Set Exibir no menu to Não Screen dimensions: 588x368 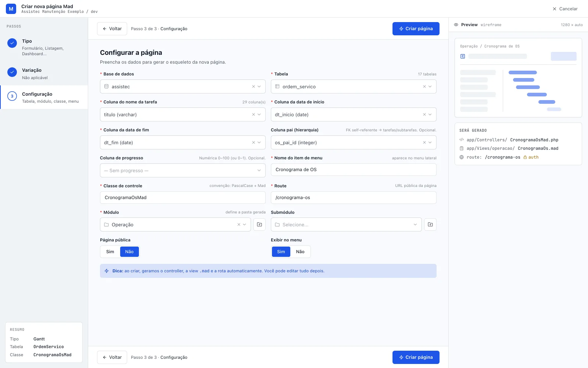pos(300,252)
